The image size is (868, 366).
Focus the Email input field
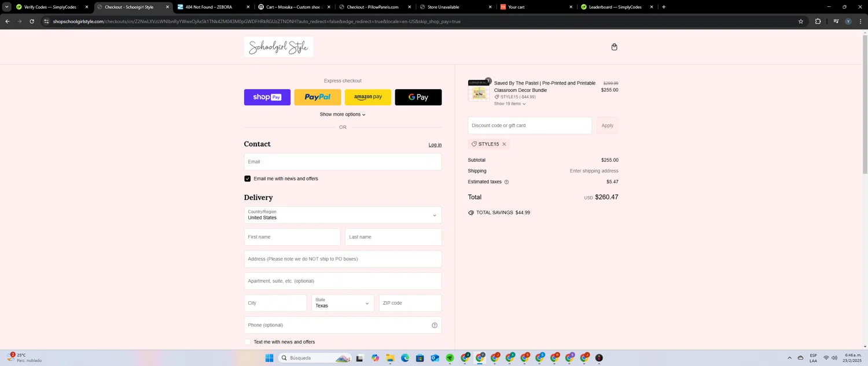coord(343,162)
